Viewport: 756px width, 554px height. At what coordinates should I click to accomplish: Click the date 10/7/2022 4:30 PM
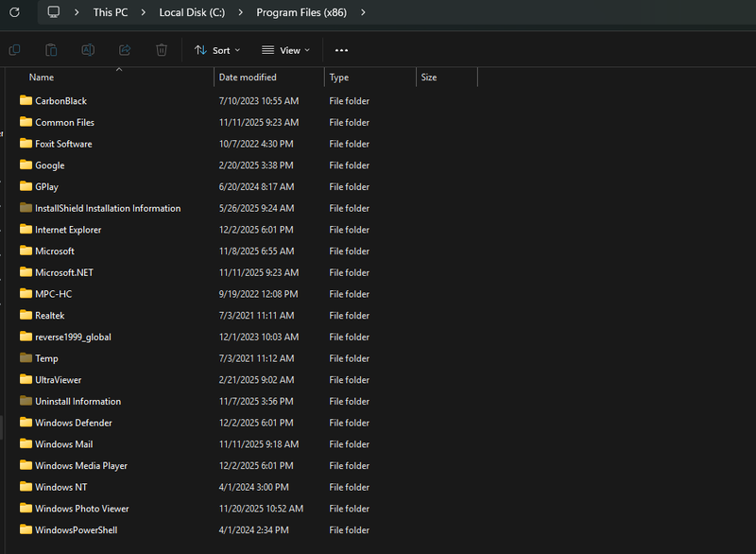pos(256,144)
